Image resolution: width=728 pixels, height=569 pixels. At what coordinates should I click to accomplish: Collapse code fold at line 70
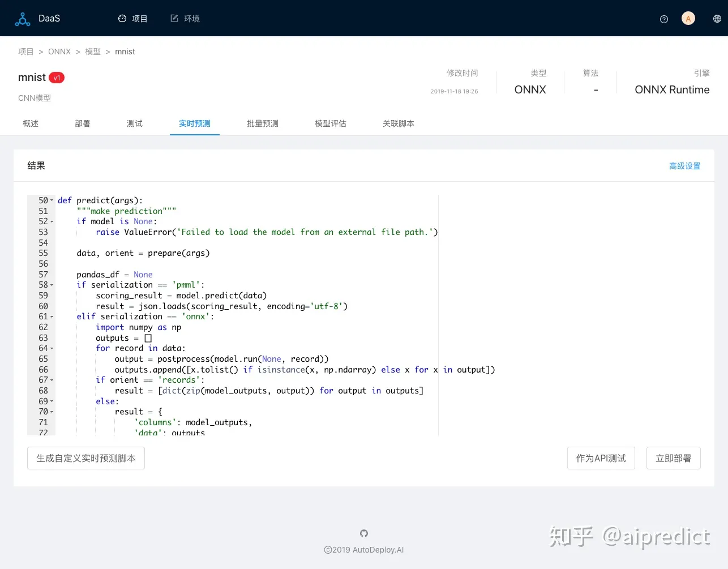tap(52, 412)
